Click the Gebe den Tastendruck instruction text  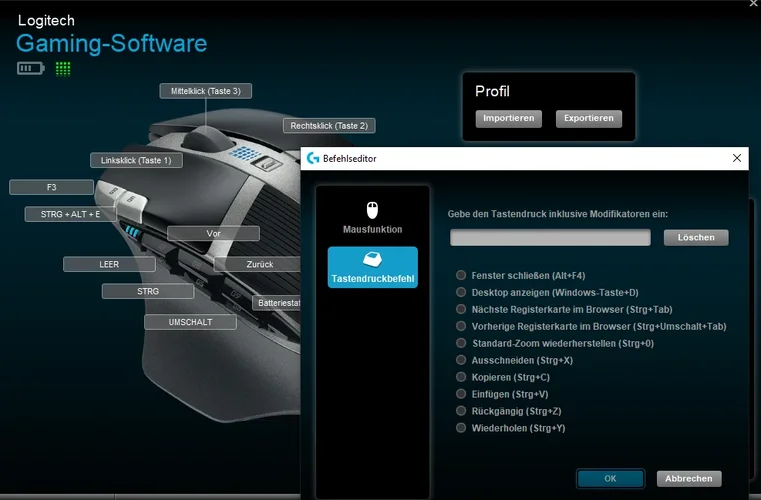click(558, 214)
